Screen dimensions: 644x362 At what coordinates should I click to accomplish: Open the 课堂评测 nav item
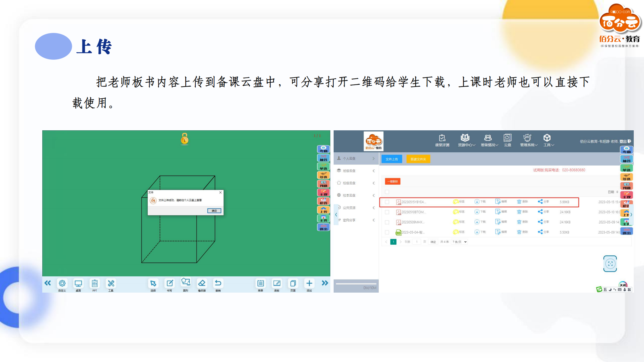(x=442, y=141)
